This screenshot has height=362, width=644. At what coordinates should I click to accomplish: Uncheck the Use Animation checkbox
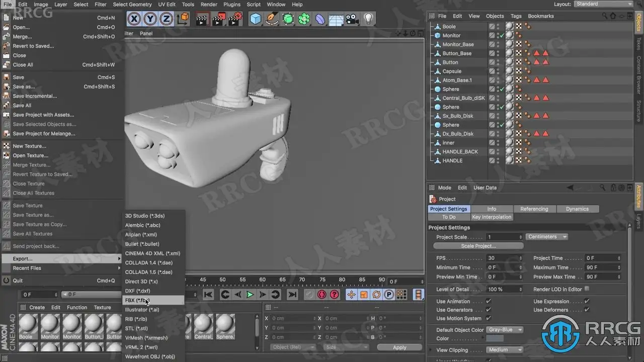pyautogui.click(x=489, y=302)
